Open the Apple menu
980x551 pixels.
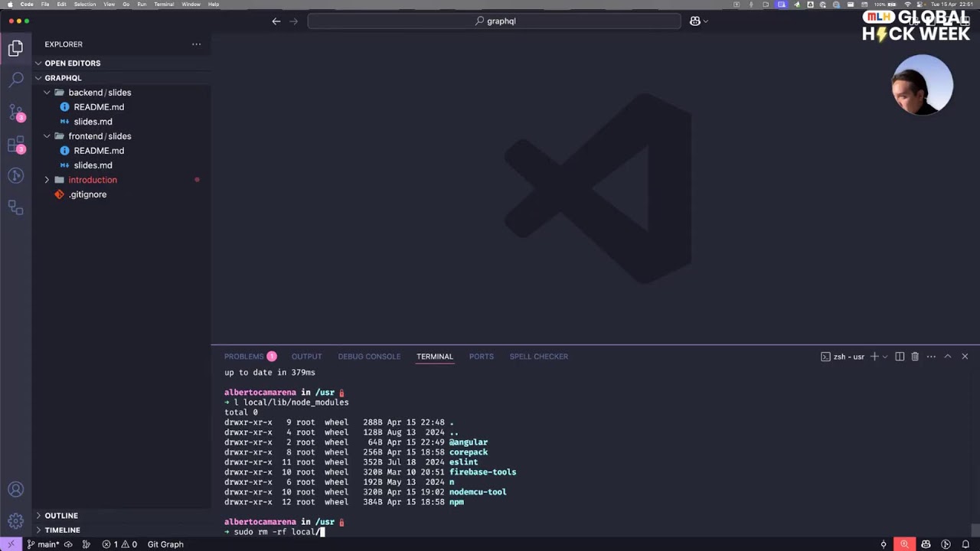[9, 5]
